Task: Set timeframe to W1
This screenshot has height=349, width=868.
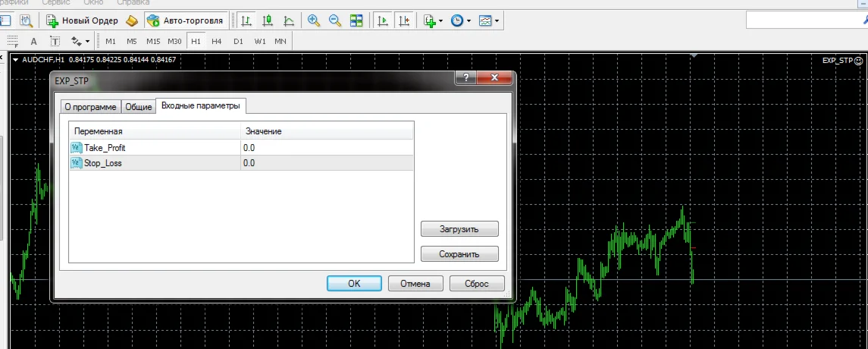Action: pos(259,42)
